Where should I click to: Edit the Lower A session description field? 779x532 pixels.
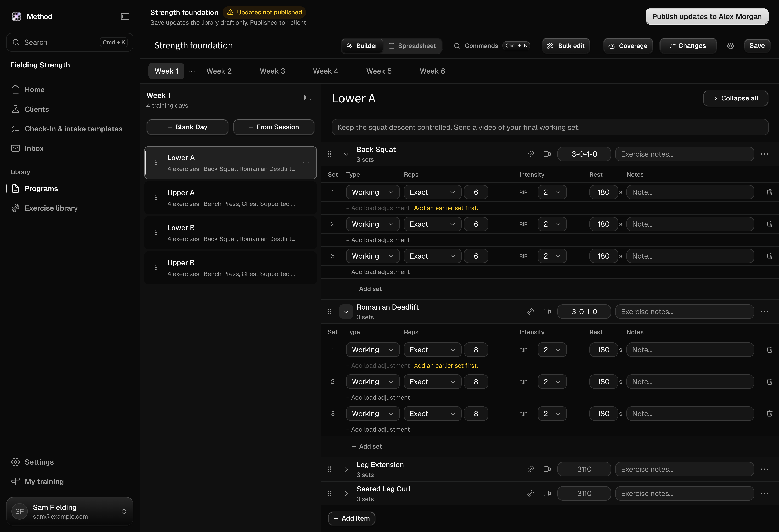(x=550, y=127)
